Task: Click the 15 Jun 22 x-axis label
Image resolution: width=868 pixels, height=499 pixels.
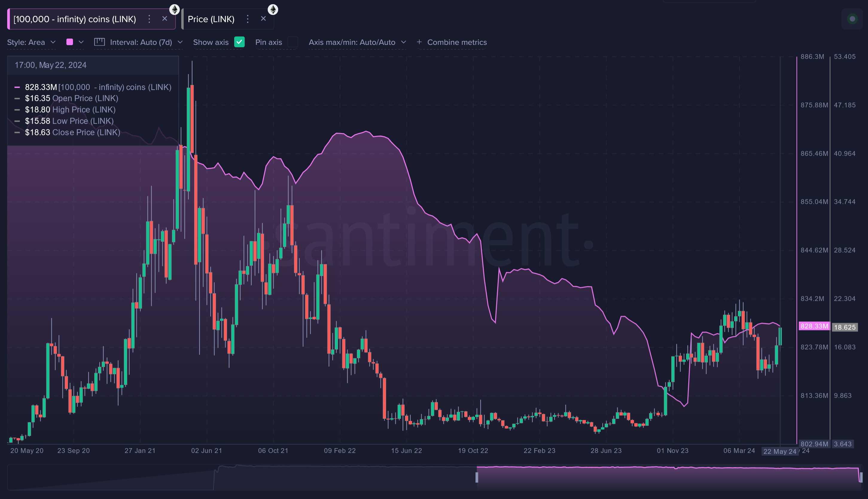Action: coord(406,451)
